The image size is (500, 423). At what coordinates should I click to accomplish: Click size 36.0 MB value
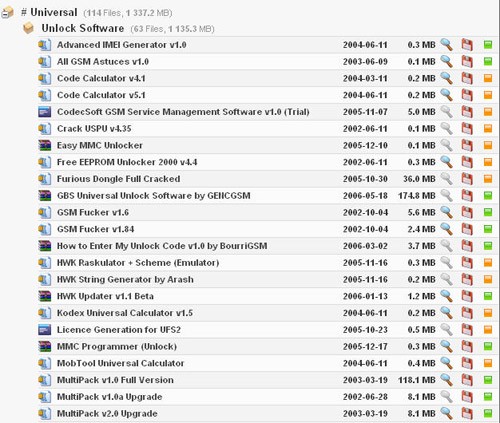click(419, 179)
